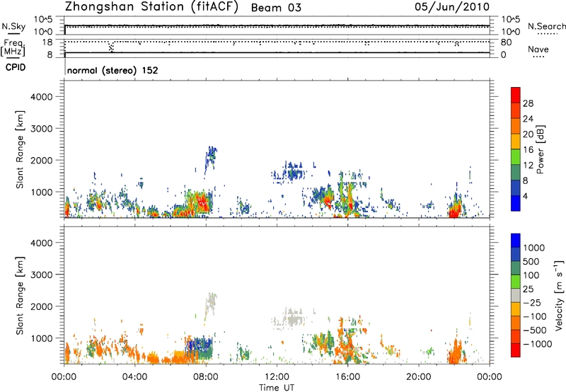566x392 pixels.
Task: Pick the dark green 8–12 dB colorbar segment
Action: tap(516, 172)
